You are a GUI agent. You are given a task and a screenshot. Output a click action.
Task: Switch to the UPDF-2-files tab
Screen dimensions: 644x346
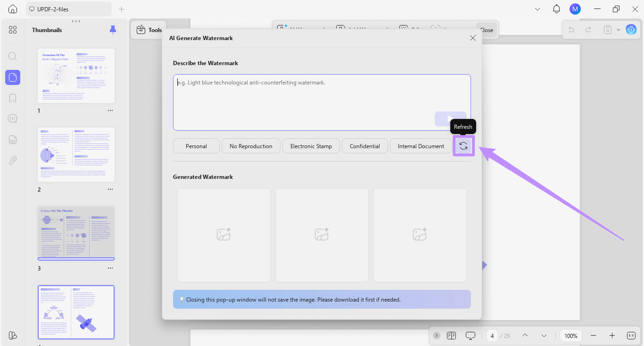68,9
